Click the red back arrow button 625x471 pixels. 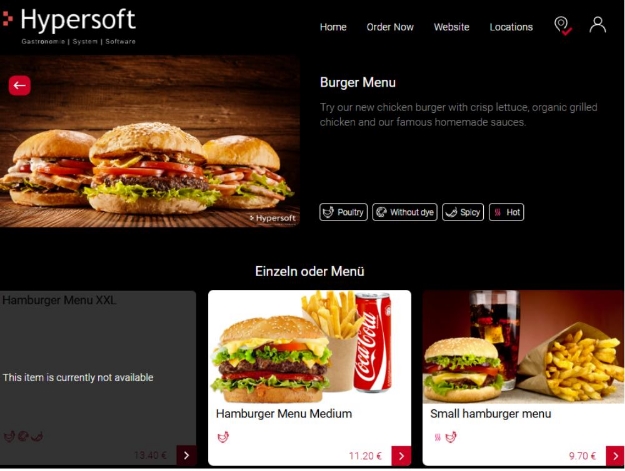click(x=20, y=85)
